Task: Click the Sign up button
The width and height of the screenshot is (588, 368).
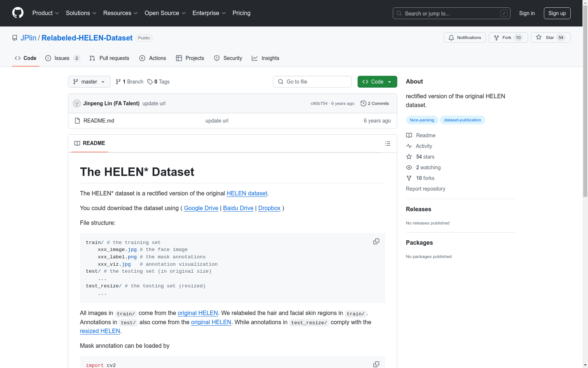Action: pos(557,13)
